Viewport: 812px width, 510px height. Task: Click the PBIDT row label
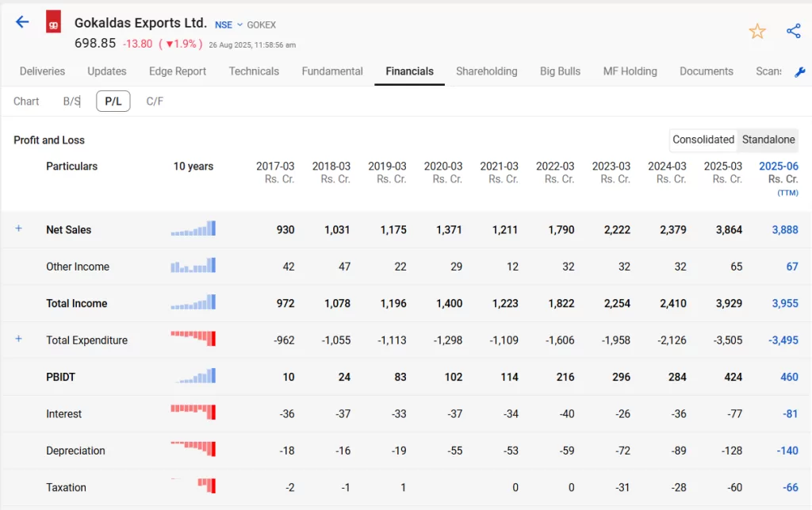point(60,377)
